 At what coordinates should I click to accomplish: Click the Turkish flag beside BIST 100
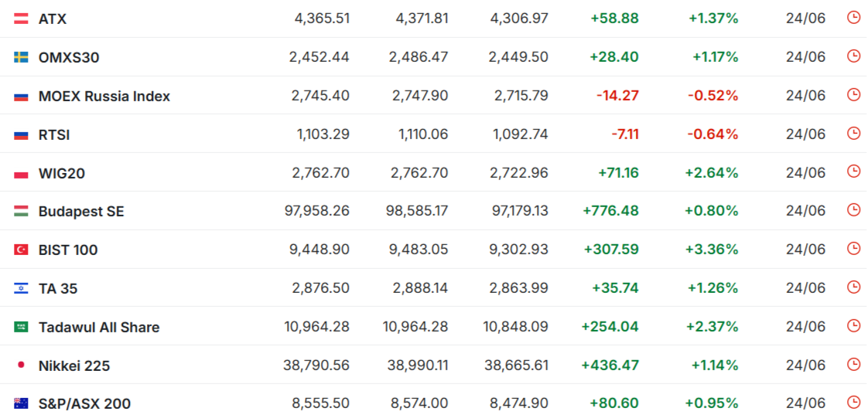coord(21,250)
